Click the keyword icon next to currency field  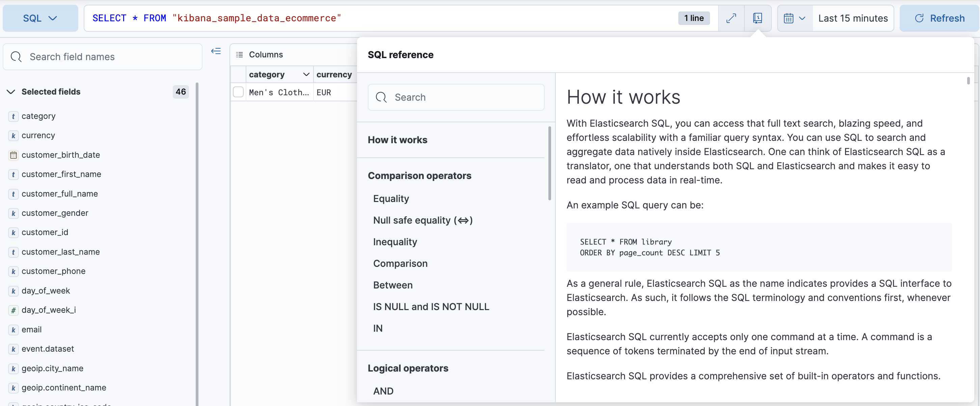13,135
